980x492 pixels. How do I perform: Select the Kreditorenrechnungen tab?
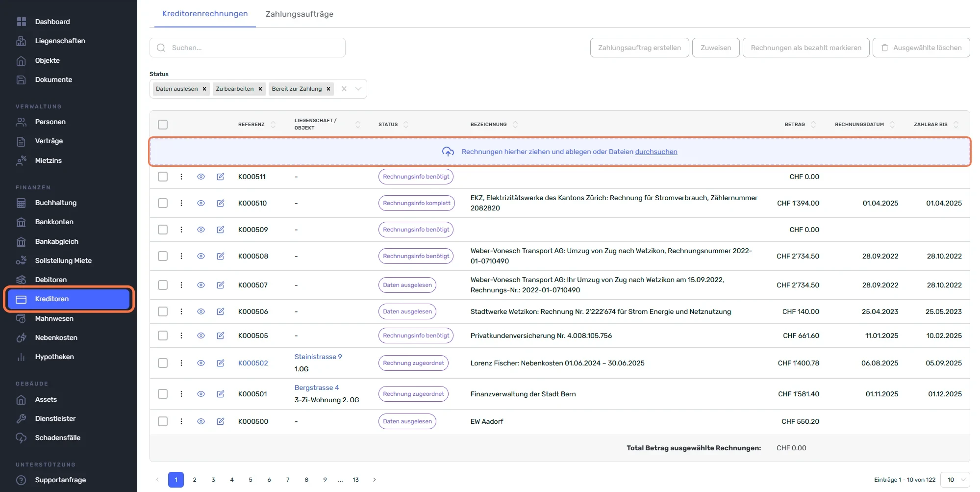(205, 14)
